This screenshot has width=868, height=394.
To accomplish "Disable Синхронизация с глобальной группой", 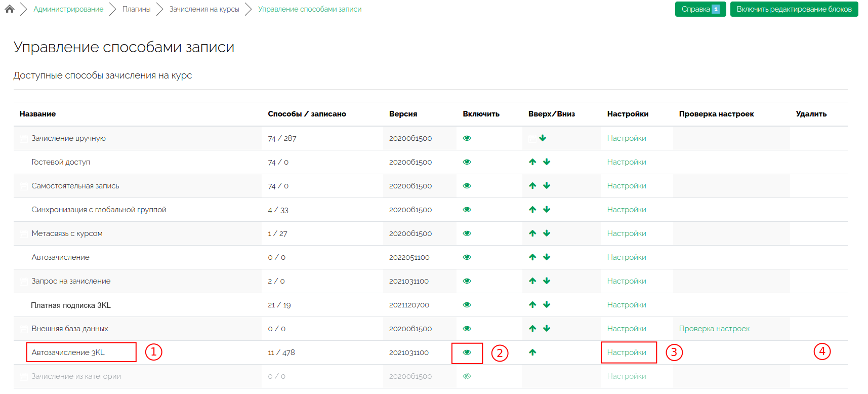I will pyautogui.click(x=467, y=210).
